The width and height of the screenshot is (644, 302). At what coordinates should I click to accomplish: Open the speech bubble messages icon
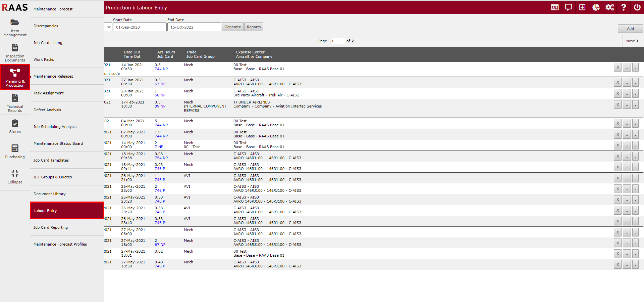tap(569, 7)
